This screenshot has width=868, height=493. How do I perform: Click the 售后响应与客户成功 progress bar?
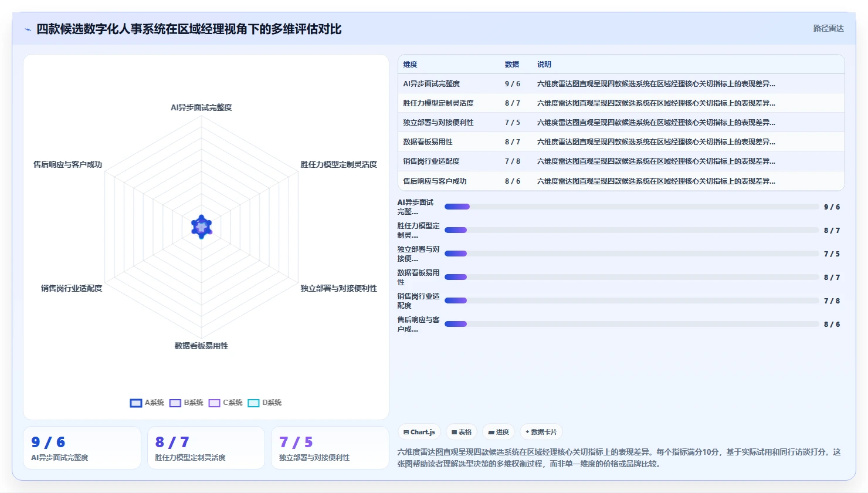pos(632,324)
